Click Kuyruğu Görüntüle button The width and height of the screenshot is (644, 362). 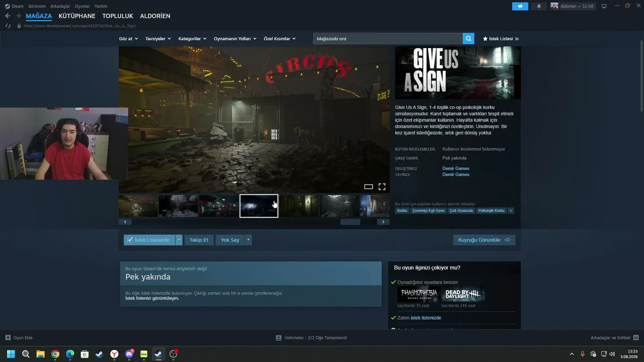(x=484, y=240)
